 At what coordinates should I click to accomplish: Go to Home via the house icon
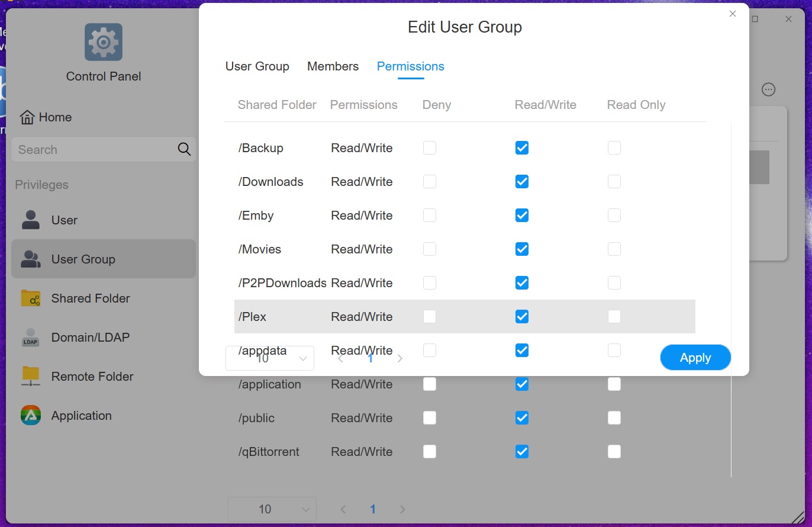[x=27, y=117]
